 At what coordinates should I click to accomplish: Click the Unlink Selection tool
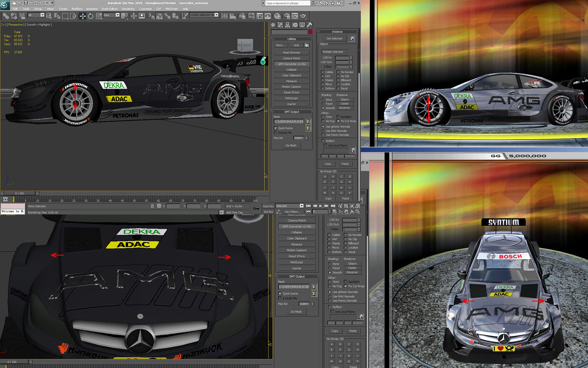(x=14, y=16)
